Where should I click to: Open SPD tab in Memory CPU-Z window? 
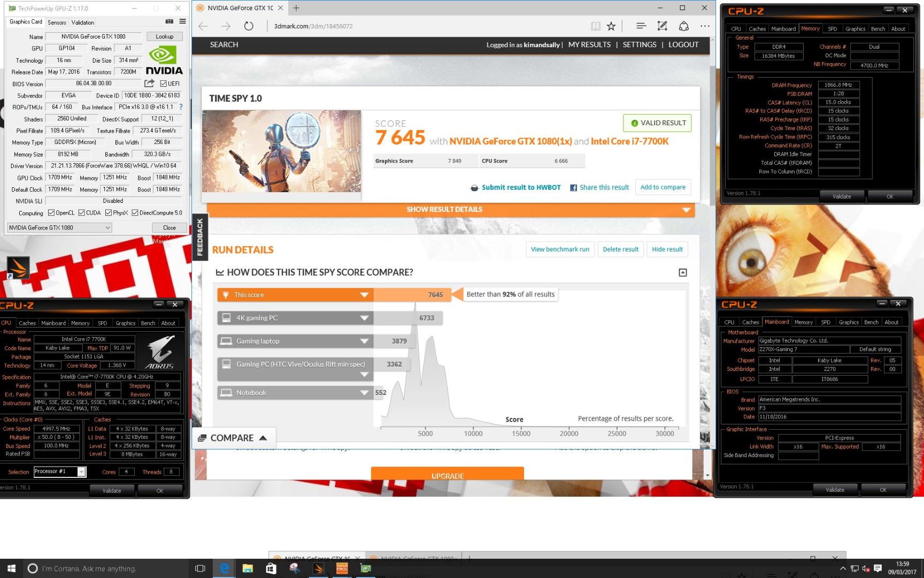tap(832, 29)
